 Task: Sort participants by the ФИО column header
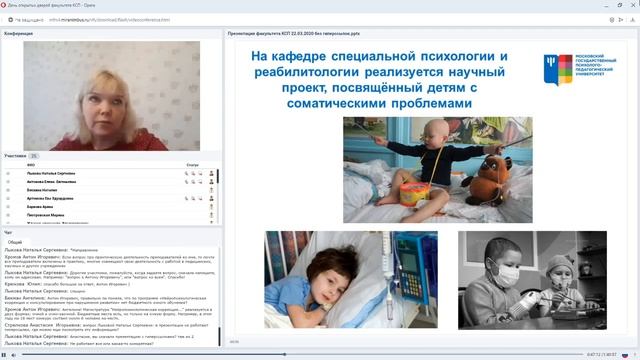[31, 165]
